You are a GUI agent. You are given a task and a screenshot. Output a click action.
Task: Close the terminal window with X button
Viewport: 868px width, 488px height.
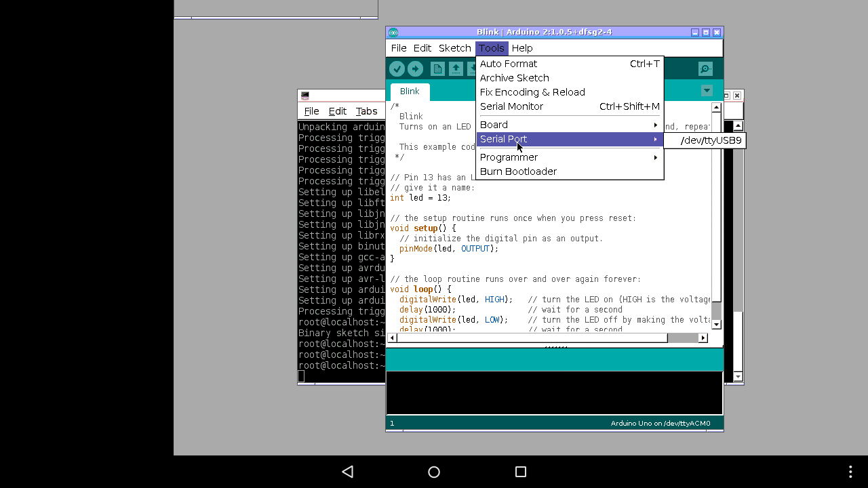coord(737,96)
